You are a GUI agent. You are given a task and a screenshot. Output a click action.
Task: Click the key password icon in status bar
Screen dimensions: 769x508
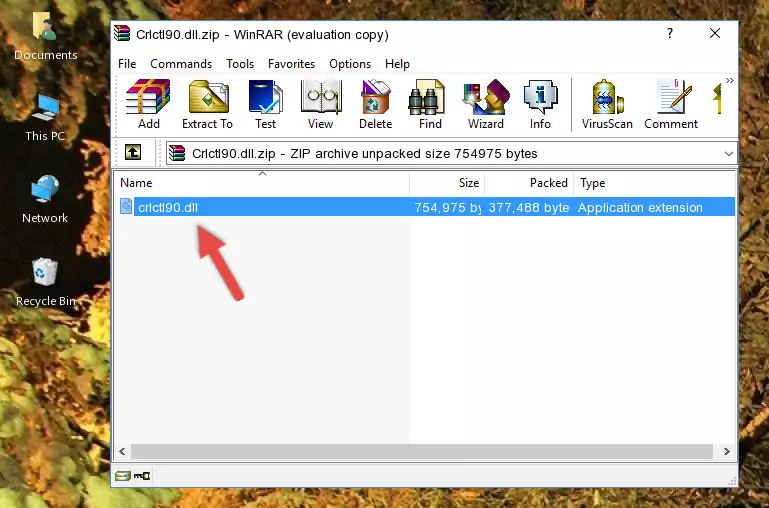point(142,476)
